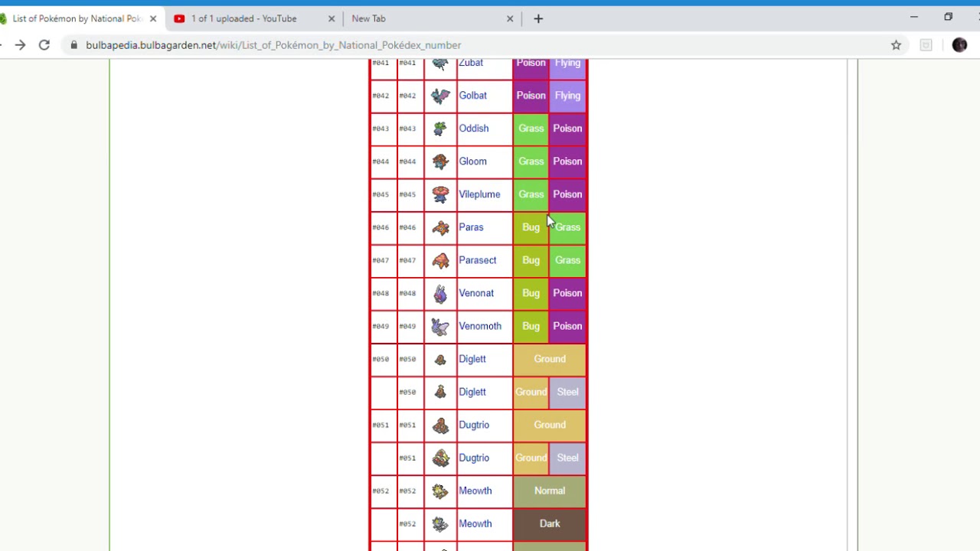Open the Dark-type Meowth name link
The image size is (980, 551).
(475, 523)
